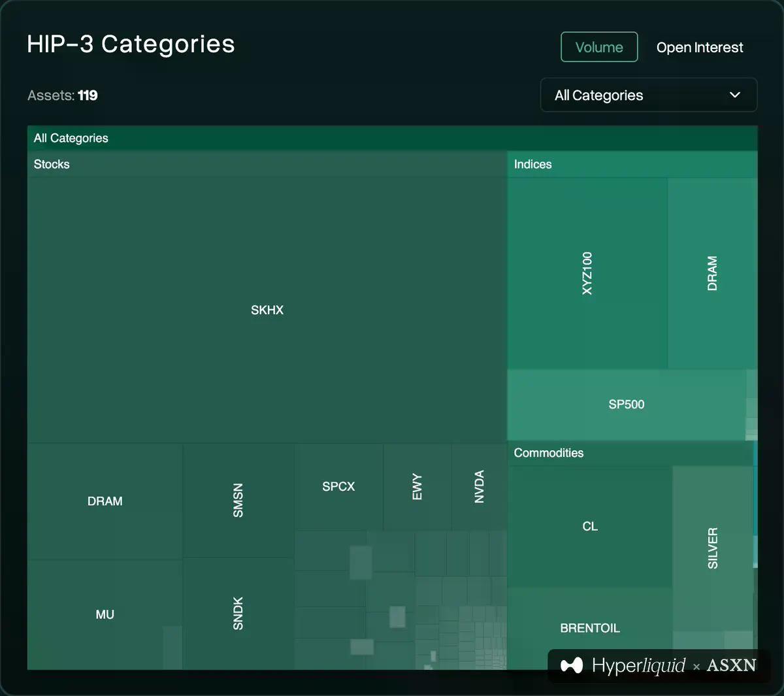The width and height of the screenshot is (784, 696).
Task: Select the Commodities category header
Action: [x=630, y=453]
